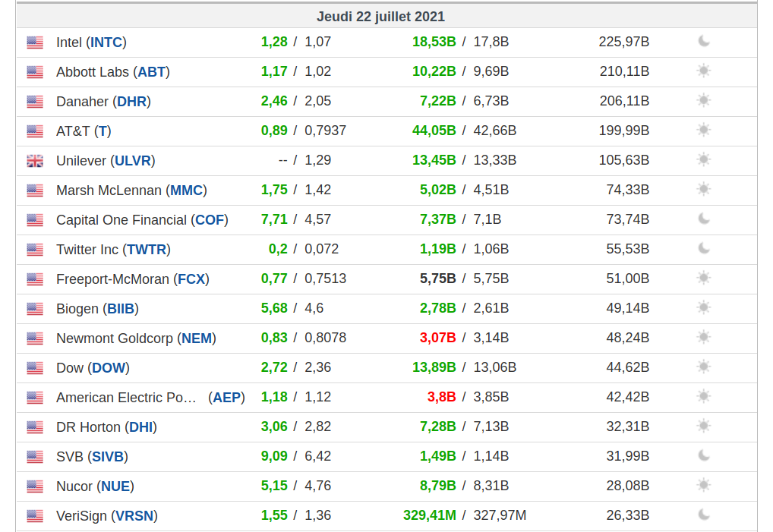Click the moon icon in the Intel row
The width and height of the screenshot is (773, 532).
[704, 42]
